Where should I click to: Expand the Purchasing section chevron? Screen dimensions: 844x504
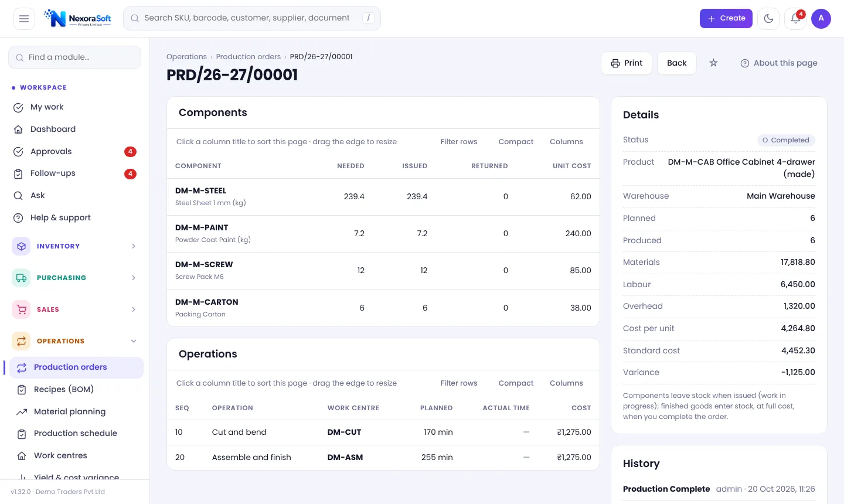[x=134, y=278]
